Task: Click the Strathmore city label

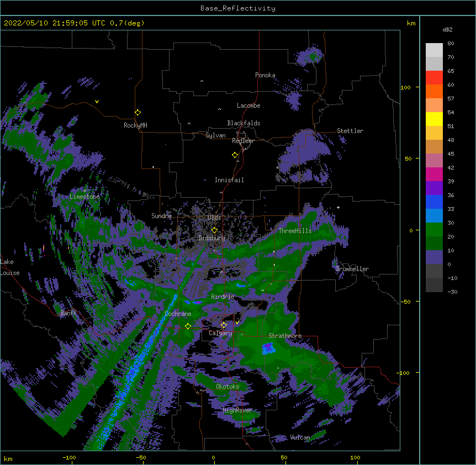Action: tap(285, 336)
